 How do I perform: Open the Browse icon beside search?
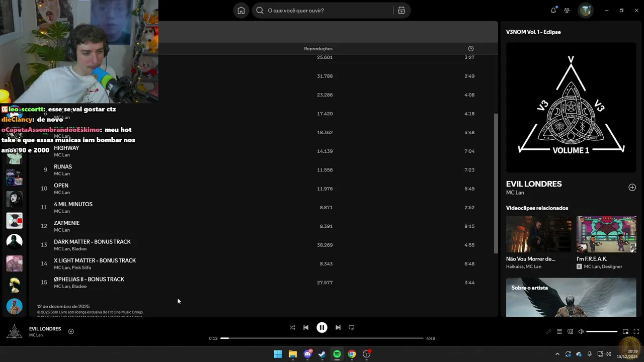401,11
